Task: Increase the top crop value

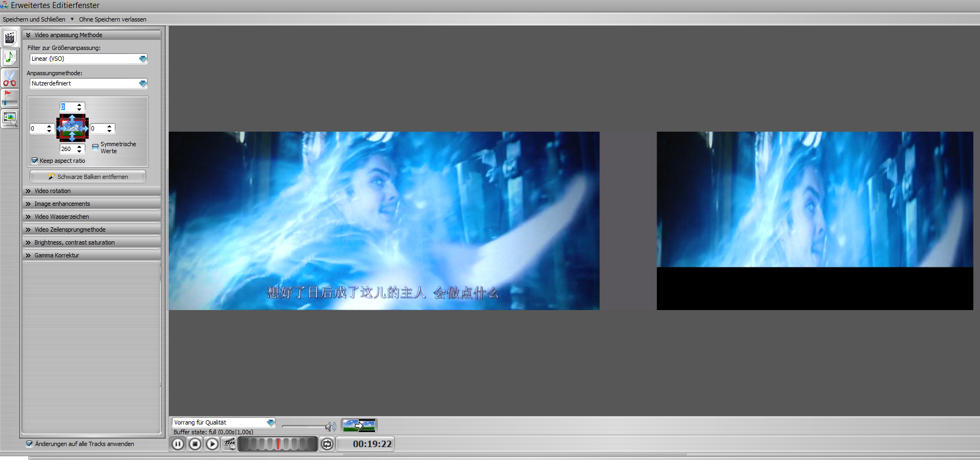Action: 80,105
